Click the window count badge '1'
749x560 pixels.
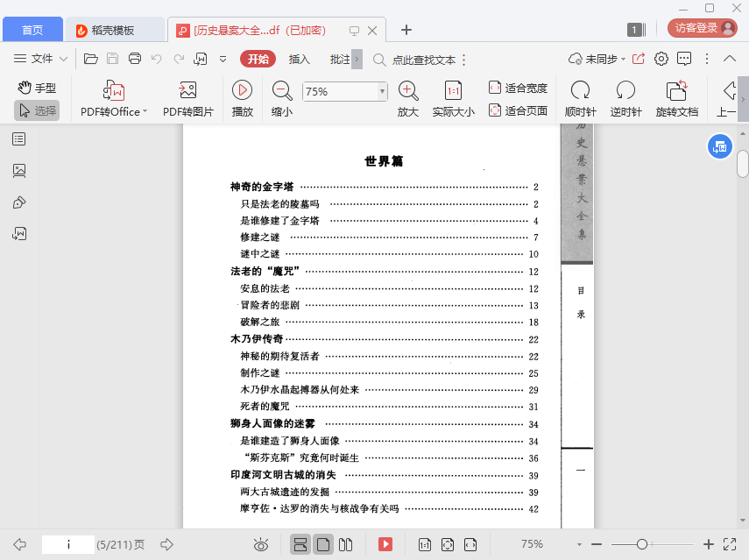tap(636, 30)
